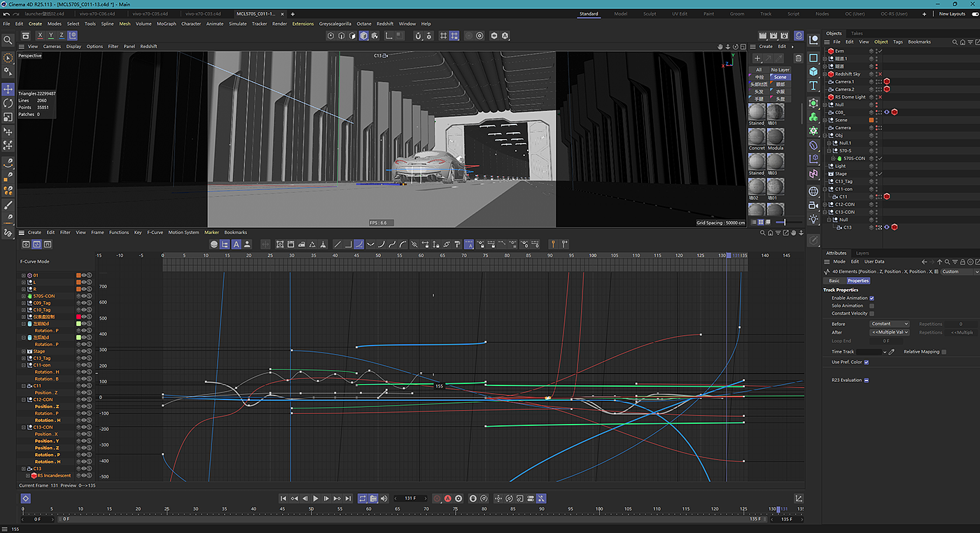Screen dimensions: 980x533
Task: Click the Cube primitive icon
Action: pyautogui.click(x=813, y=71)
